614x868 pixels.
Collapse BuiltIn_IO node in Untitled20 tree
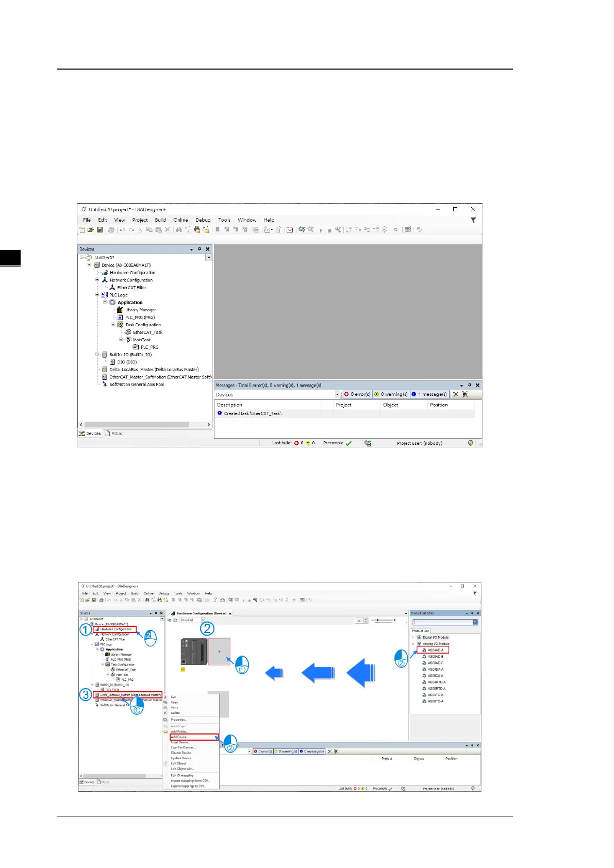(97, 355)
